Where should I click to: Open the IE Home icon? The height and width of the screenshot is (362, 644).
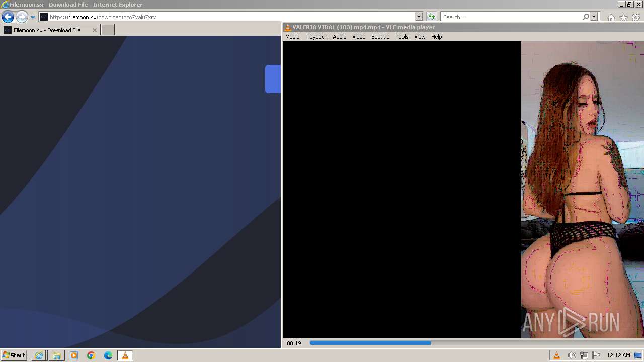coord(611,18)
